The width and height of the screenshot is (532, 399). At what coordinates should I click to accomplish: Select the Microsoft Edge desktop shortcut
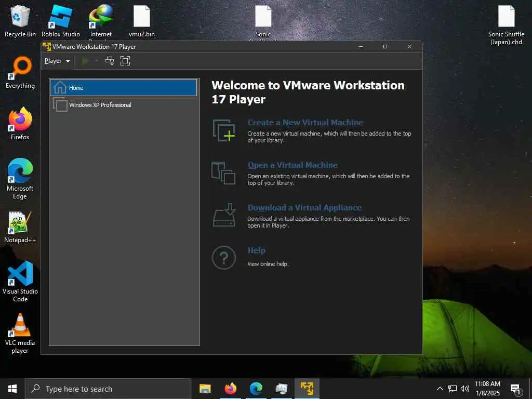click(x=20, y=179)
